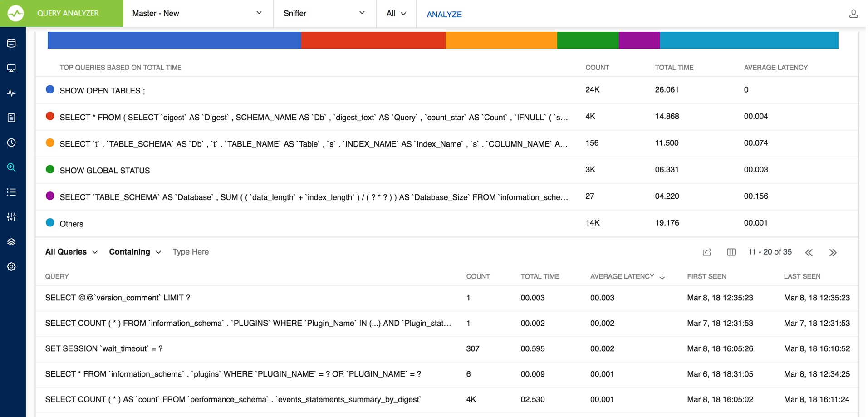
Task: Select the SELECT `TABLE_SCHEMA` AS `Database` query
Action: coord(314,197)
